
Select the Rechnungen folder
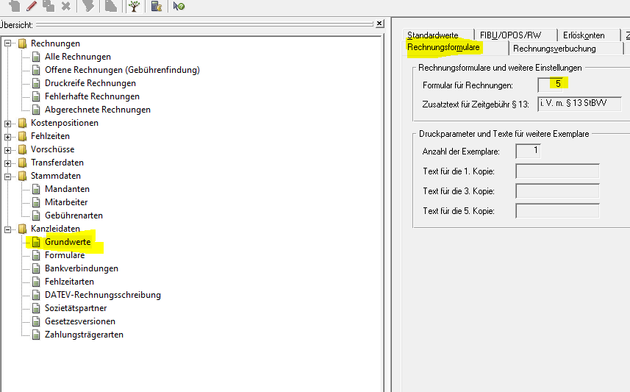[x=55, y=43]
